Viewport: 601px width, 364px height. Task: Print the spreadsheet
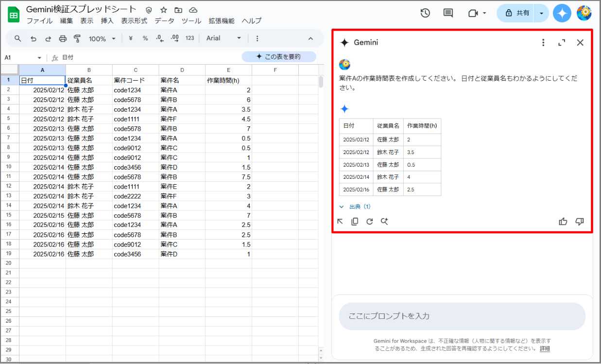click(63, 38)
